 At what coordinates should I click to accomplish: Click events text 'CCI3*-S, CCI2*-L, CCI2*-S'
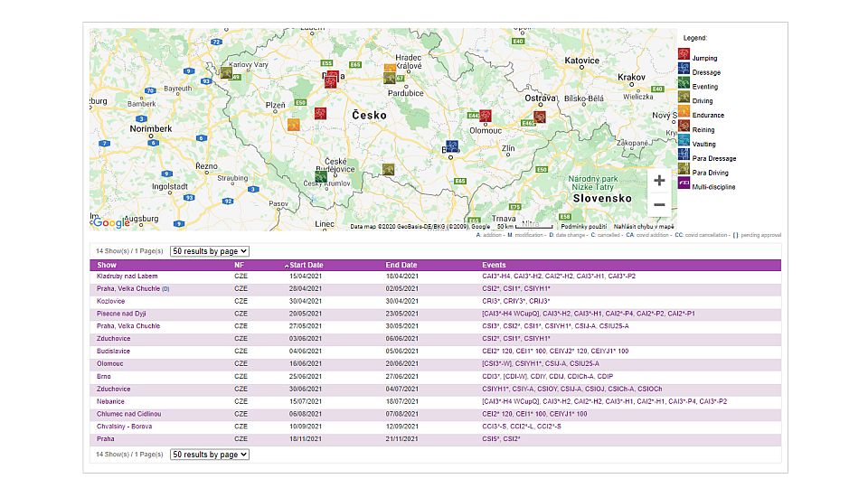click(522, 427)
